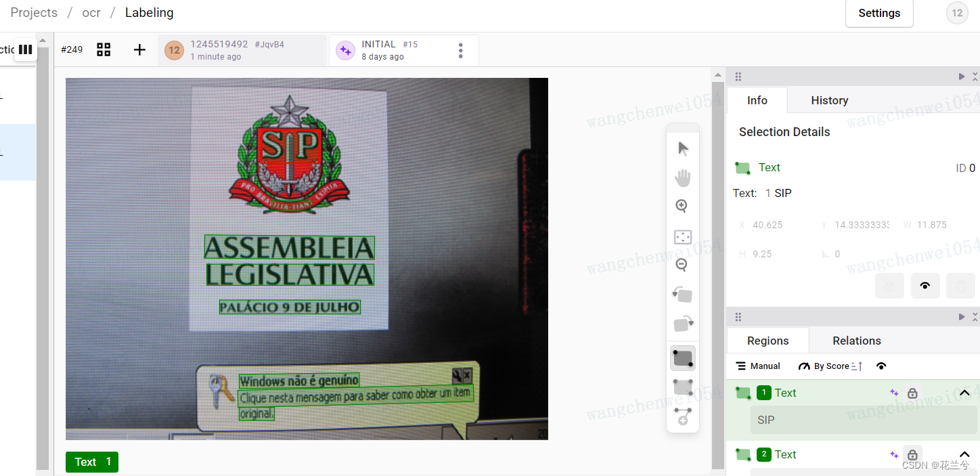Collapse the Info panel with the triangle
The image size is (980, 476).
pyautogui.click(x=962, y=77)
